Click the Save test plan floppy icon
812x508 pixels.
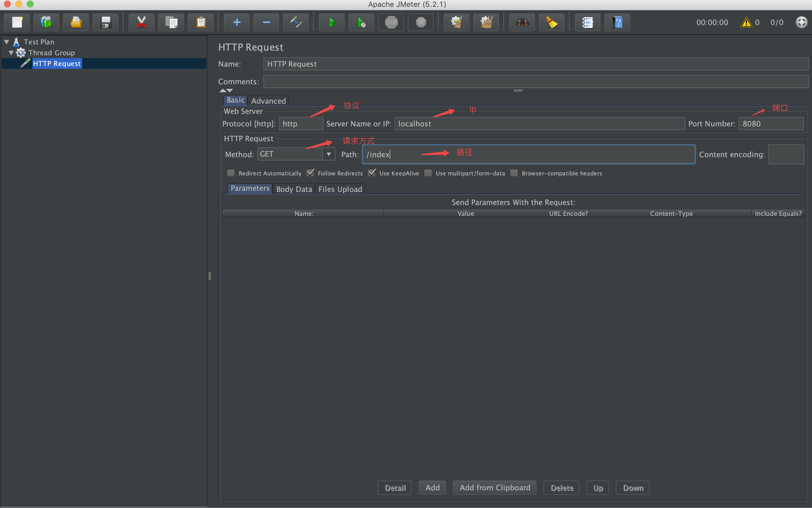105,22
